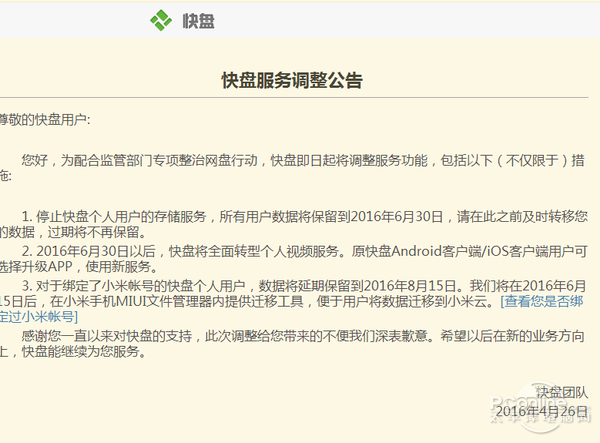600x443 pixels.
Task: Click the text Android客户端/iOS客户端
Action: click(x=470, y=251)
